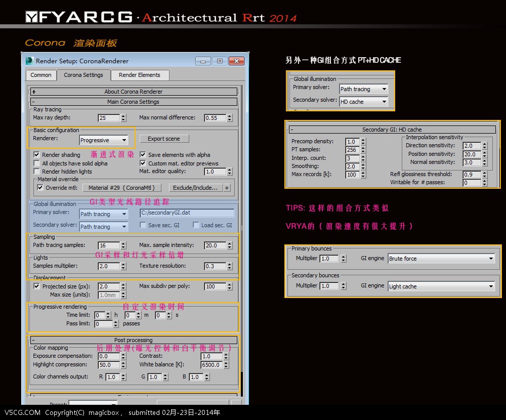Click the PT samples spinner

(363, 150)
